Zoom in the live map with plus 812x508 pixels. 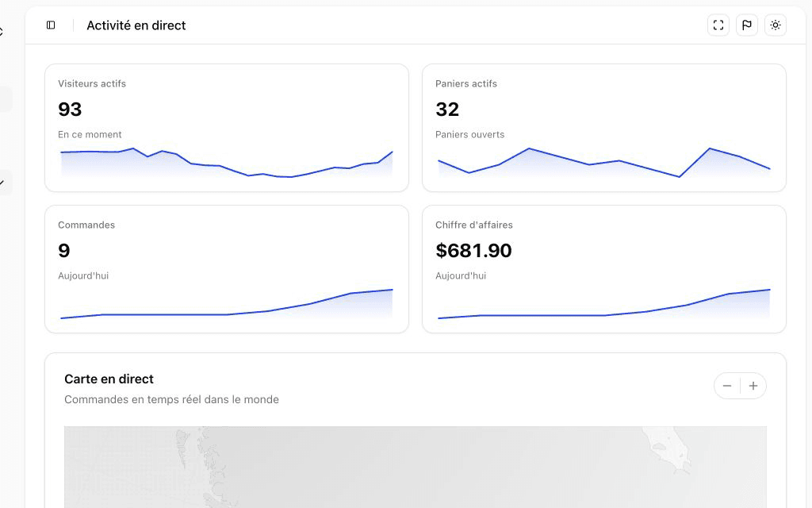tap(753, 386)
